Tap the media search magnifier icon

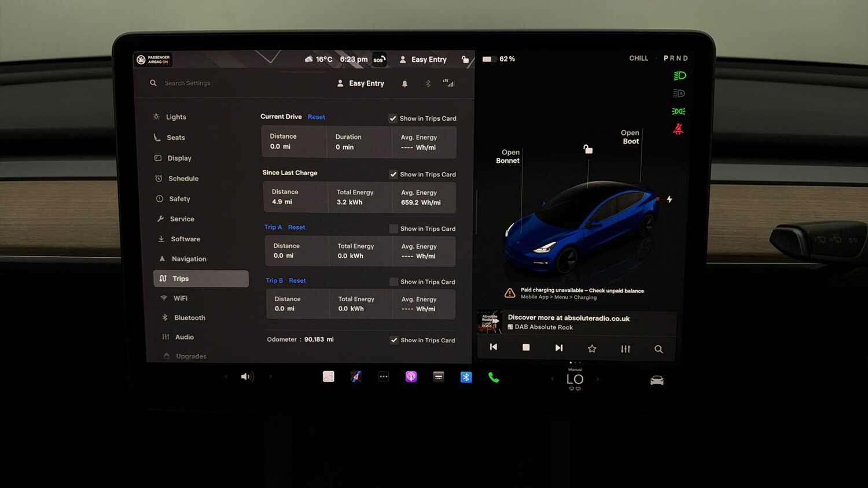(659, 349)
